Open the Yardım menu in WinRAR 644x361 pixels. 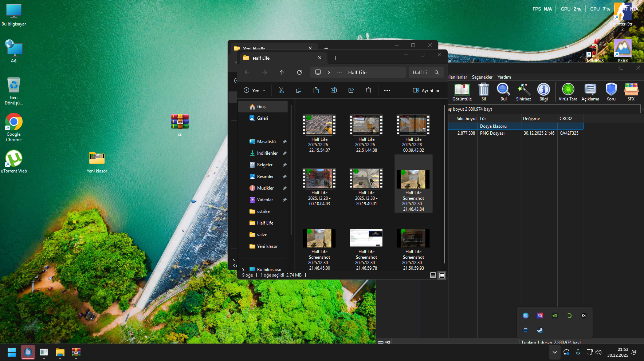tap(504, 77)
